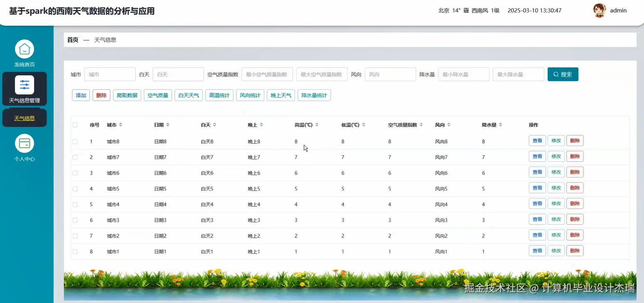Open the 空气质量 chart button
The height and width of the screenshot is (303, 644).
pos(158,95)
